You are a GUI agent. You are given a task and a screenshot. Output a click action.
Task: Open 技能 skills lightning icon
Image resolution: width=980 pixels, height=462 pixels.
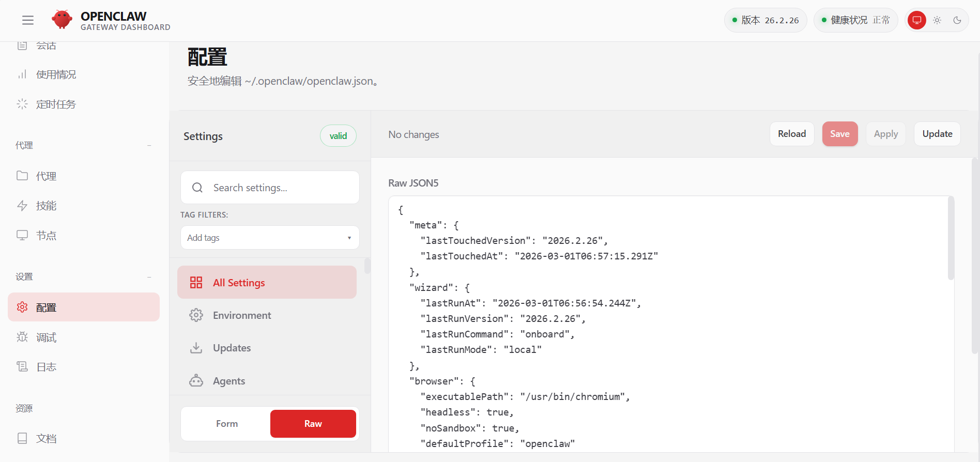[22, 206]
